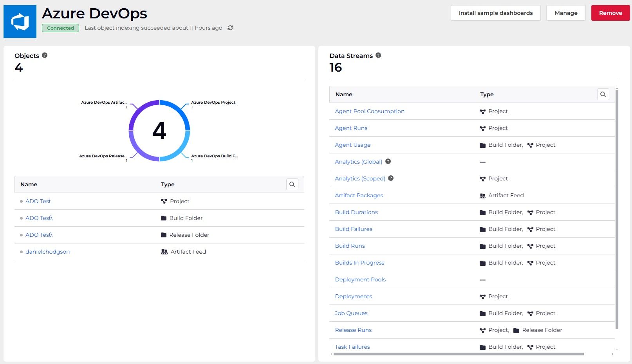Click the Artifact Feed icon in the danielchodgson row

click(164, 252)
